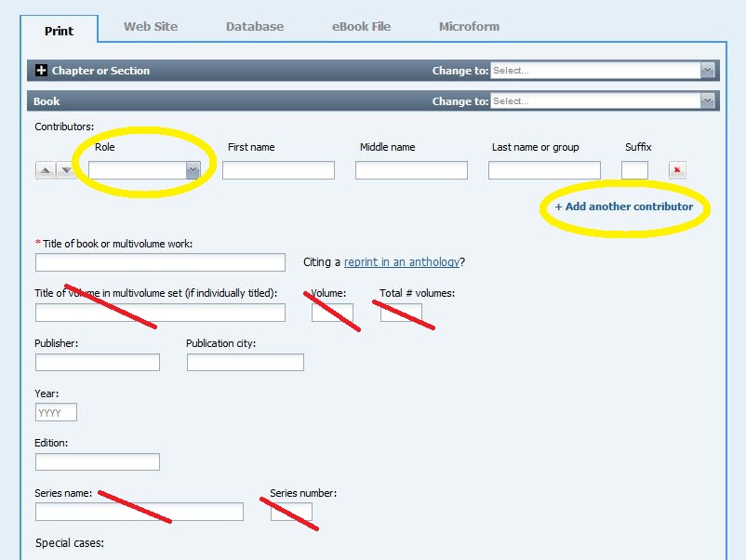The width and height of the screenshot is (746, 560).
Task: Switch to the Print tab
Action: click(59, 31)
